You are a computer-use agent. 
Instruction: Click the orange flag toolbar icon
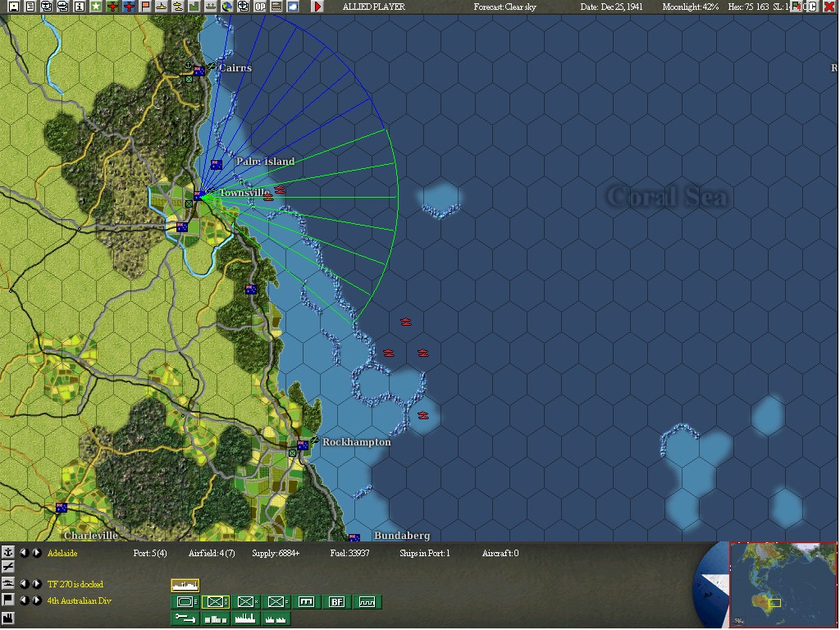(x=145, y=7)
